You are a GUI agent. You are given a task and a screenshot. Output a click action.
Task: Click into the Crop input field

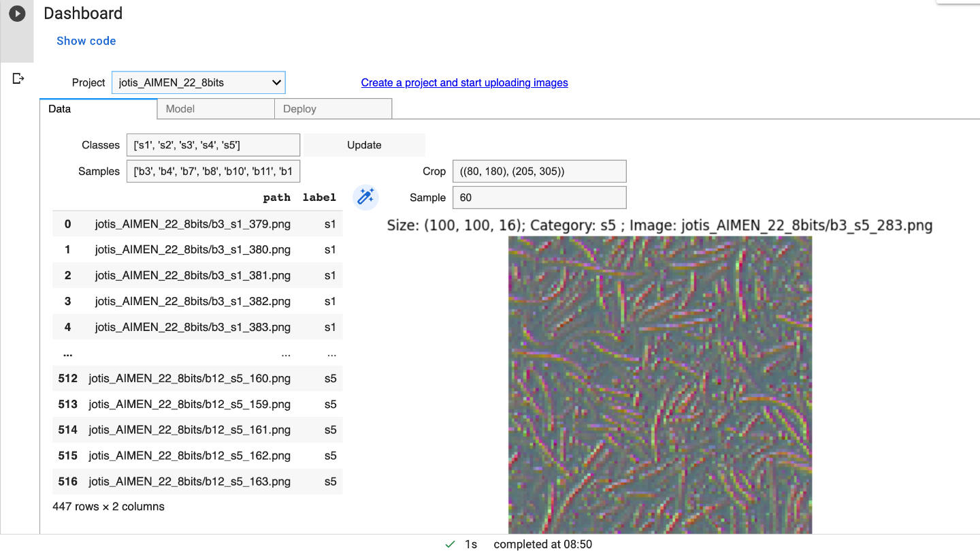(x=539, y=172)
